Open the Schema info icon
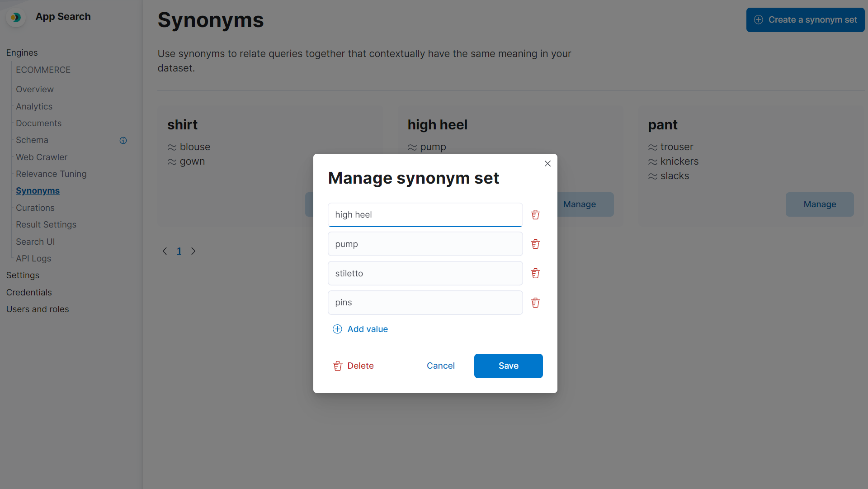 (123, 140)
